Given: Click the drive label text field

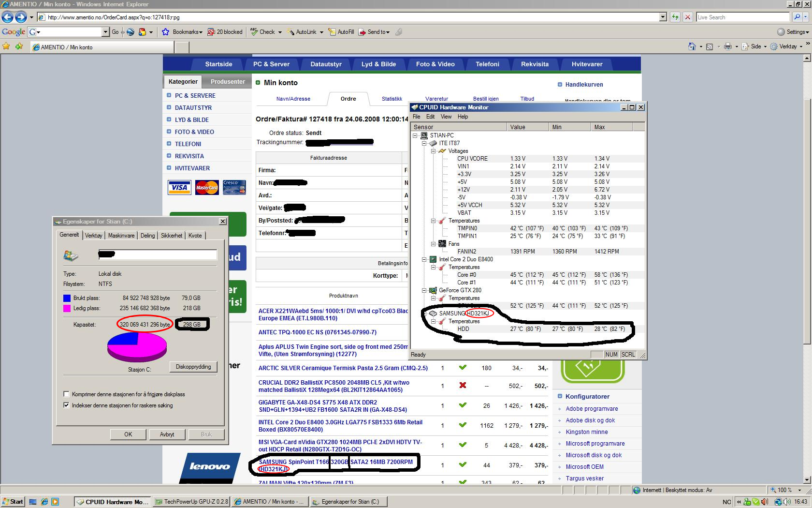Looking at the screenshot, I should (x=158, y=255).
